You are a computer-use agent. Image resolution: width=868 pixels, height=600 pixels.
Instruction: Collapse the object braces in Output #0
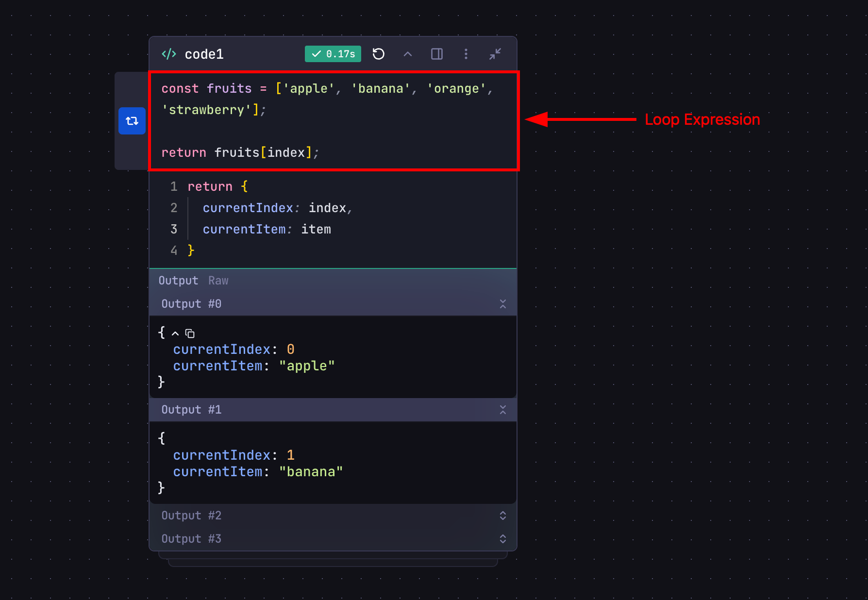click(x=175, y=333)
